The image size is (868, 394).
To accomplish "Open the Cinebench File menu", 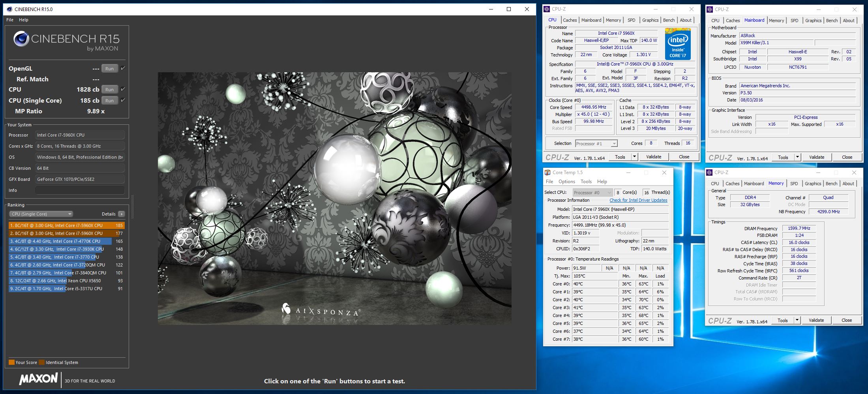I will [10, 20].
